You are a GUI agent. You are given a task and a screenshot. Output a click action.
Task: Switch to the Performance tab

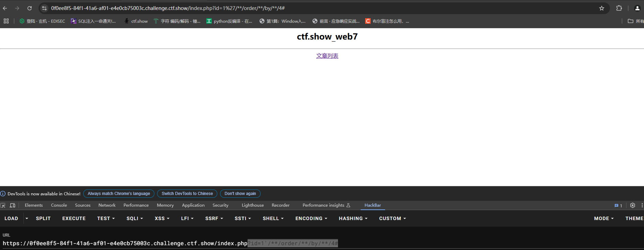(x=136, y=205)
